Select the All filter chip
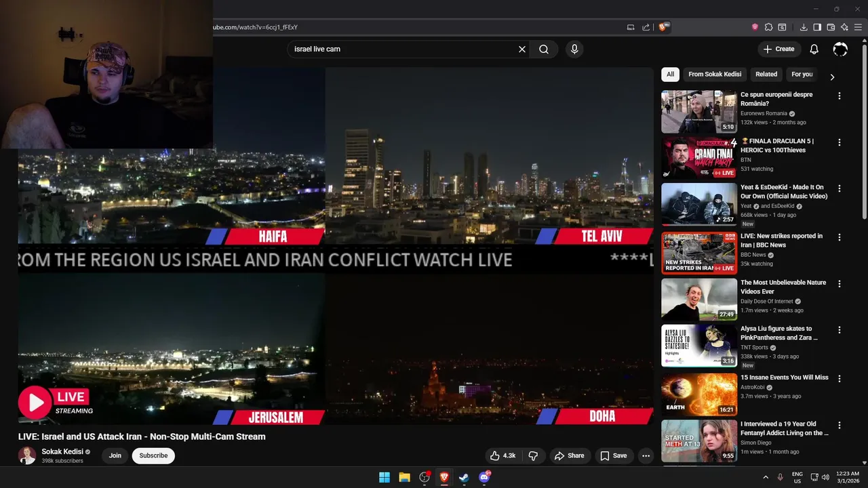 670,75
